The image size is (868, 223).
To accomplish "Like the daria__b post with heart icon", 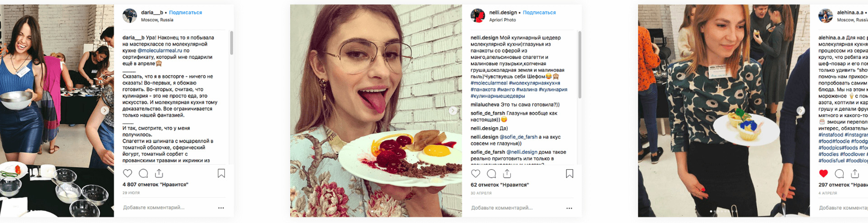I will point(127,173).
